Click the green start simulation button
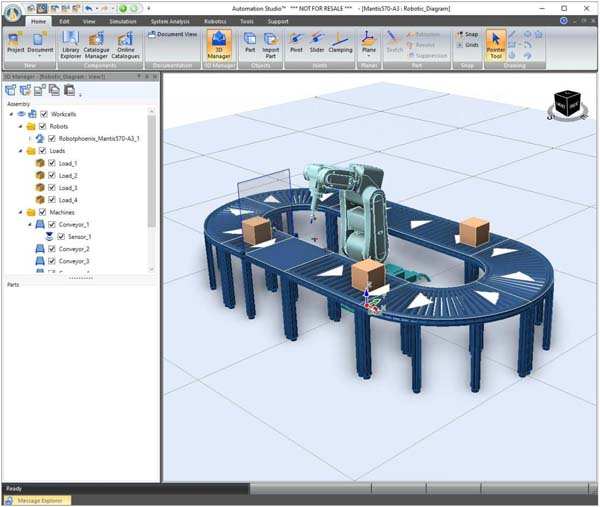Screen dimensions: 600x507 coord(123,8)
